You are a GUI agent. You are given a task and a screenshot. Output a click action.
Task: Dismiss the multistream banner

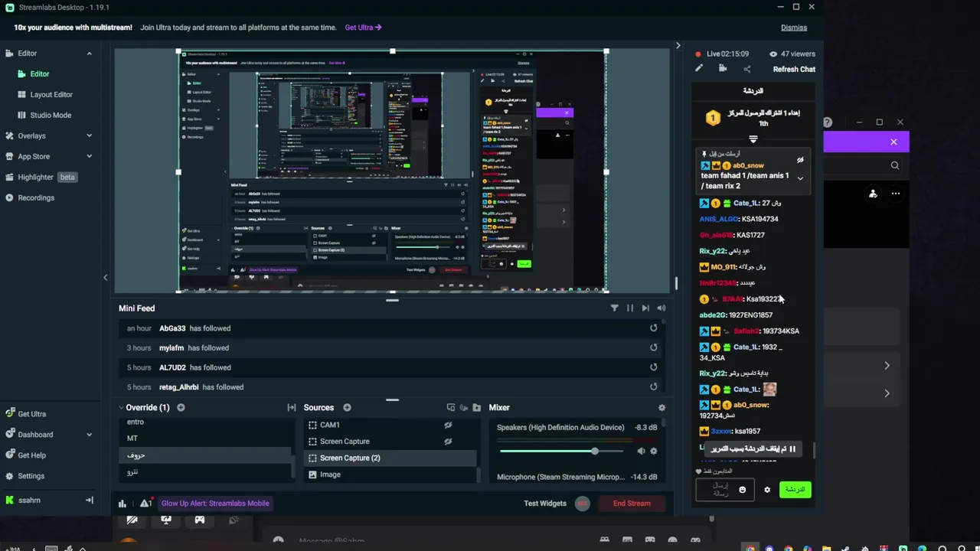[x=794, y=28]
